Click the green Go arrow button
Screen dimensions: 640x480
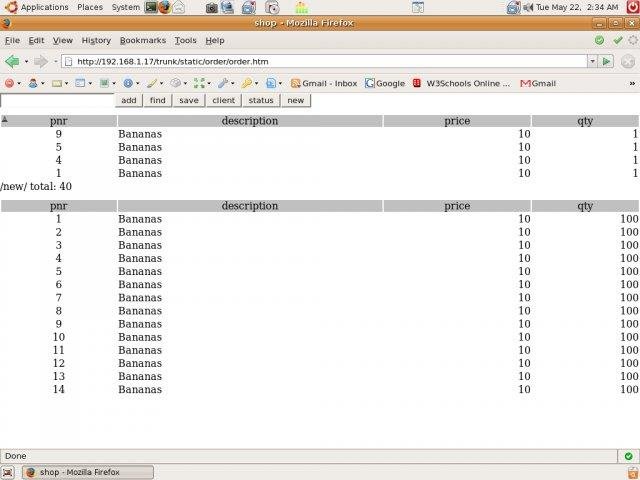click(606, 62)
